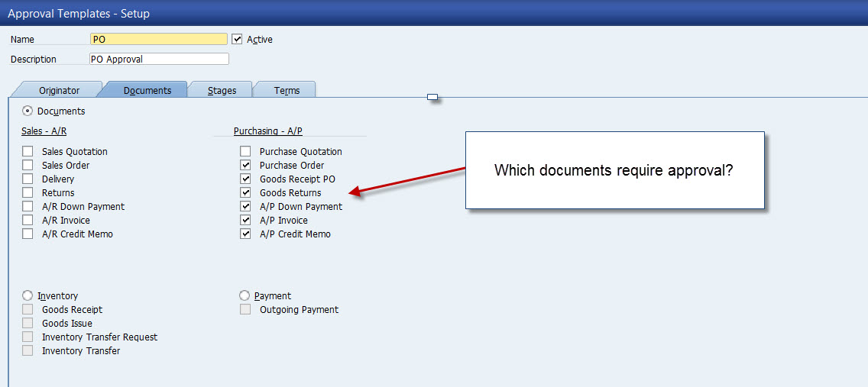Image resolution: width=868 pixels, height=387 pixels.
Task: Select the Terms tab
Action: click(287, 90)
